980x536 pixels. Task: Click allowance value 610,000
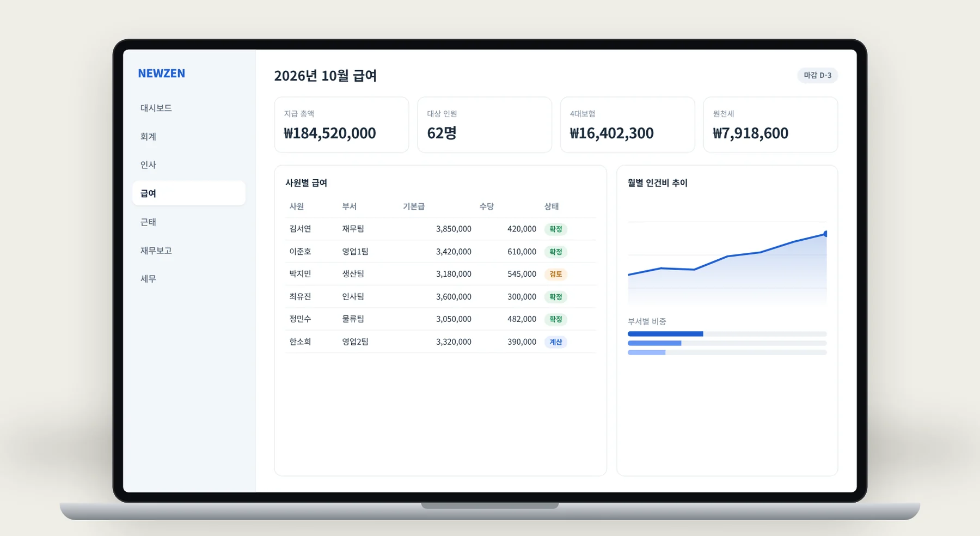[522, 252]
